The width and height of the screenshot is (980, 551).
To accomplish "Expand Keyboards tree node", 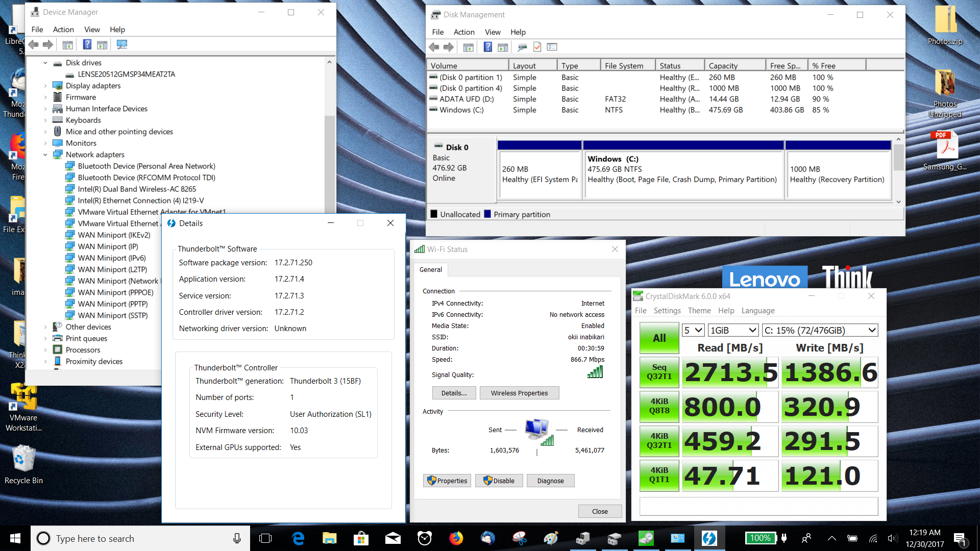I will (45, 120).
